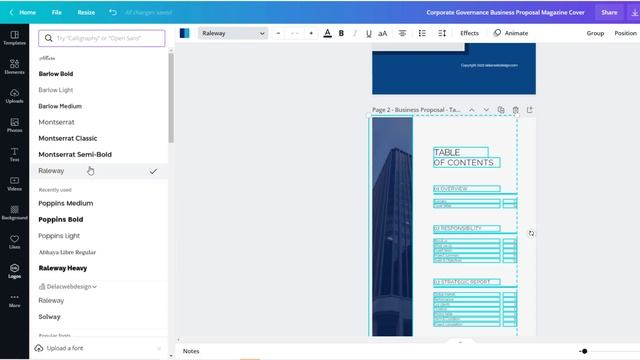Open the Raleway font dropdown
Screen dimensions: 640x360
coord(233,33)
